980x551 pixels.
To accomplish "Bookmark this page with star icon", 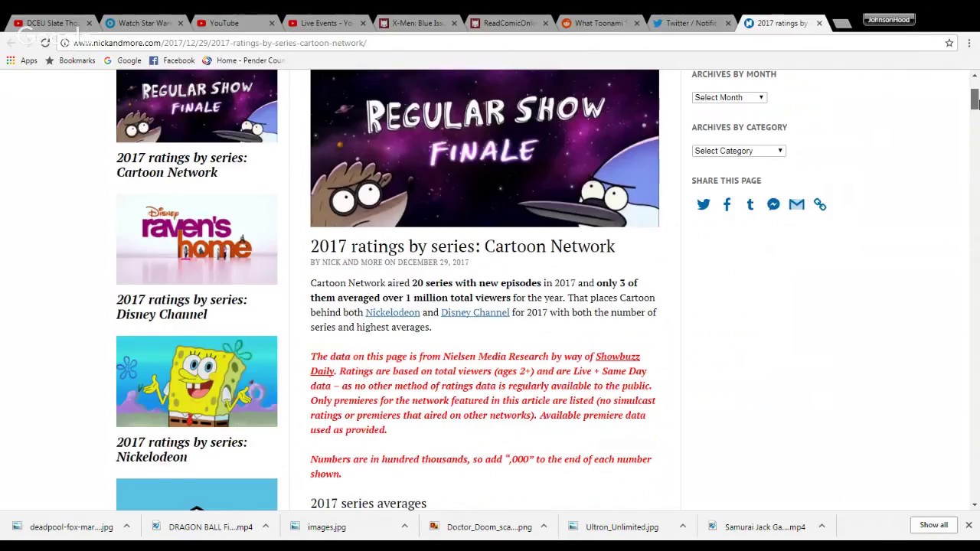I will coord(949,43).
